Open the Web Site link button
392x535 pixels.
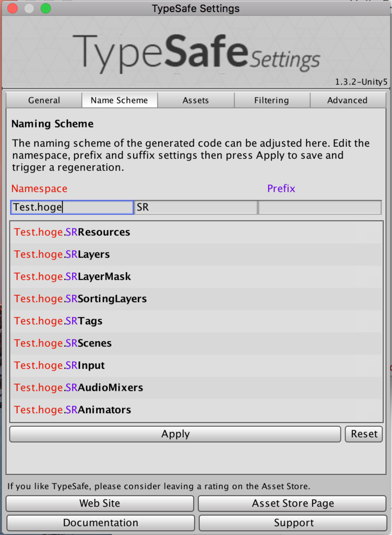coord(100,503)
